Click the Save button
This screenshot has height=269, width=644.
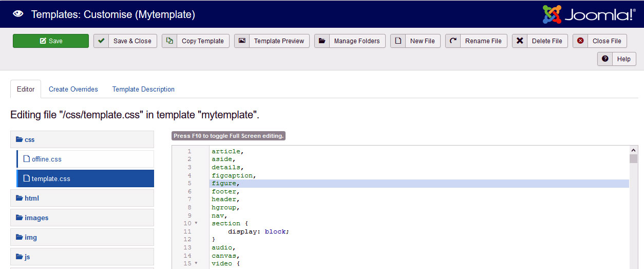[51, 41]
